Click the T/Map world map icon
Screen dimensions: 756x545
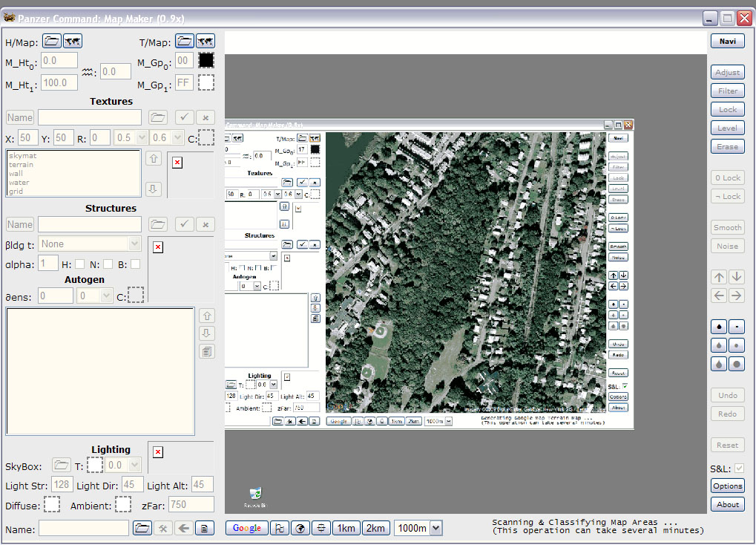pos(206,42)
